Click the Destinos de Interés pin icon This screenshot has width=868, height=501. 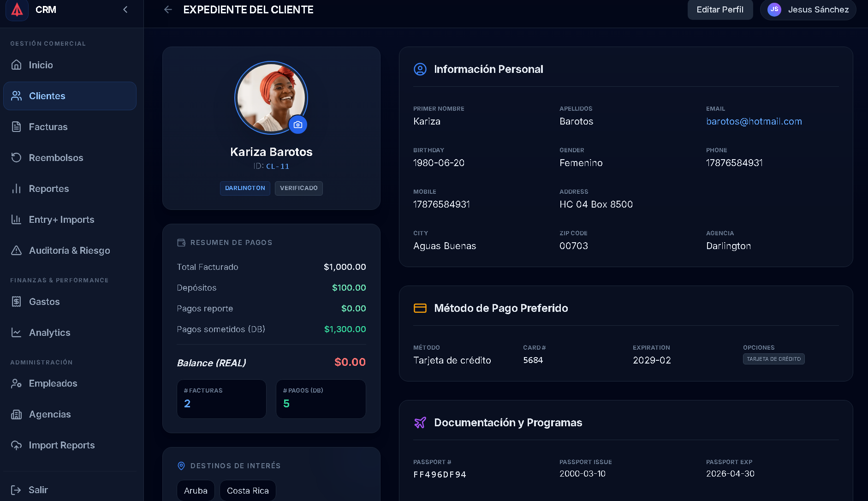[181, 466]
